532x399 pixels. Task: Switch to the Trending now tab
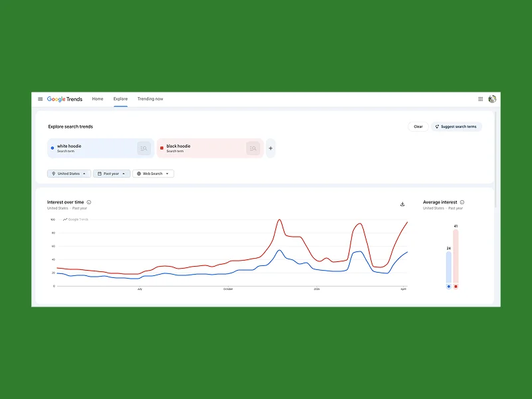[x=150, y=99]
